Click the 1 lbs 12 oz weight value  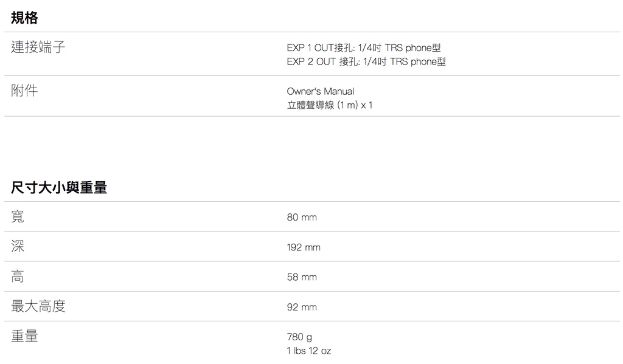tap(309, 351)
